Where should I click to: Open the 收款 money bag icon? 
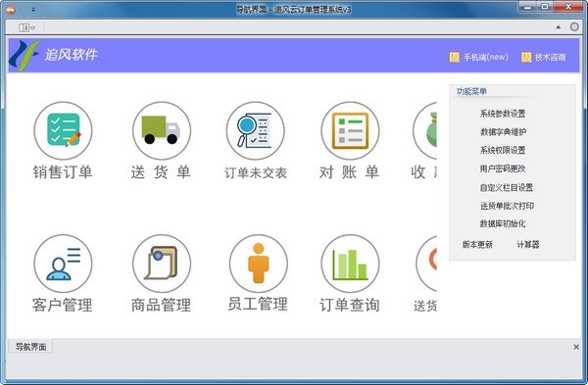click(x=425, y=131)
